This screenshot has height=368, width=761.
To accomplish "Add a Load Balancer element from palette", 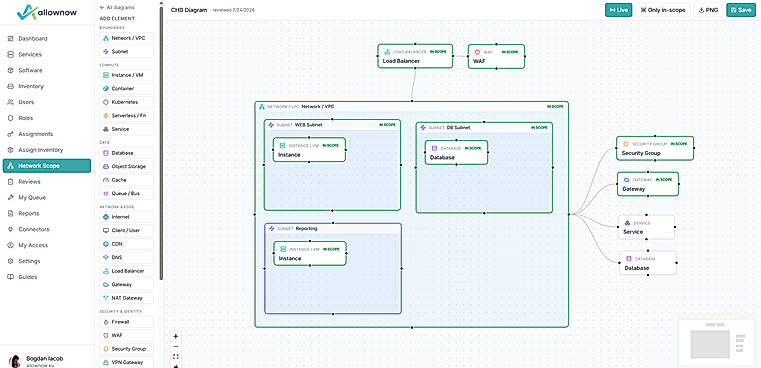I will tap(126, 271).
